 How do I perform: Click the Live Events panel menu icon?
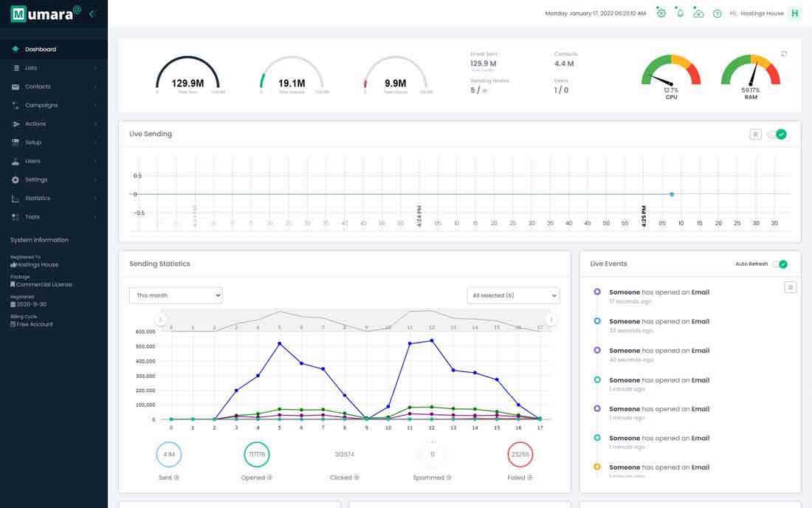coord(790,287)
